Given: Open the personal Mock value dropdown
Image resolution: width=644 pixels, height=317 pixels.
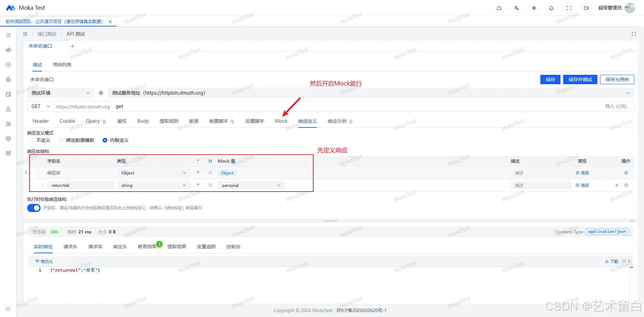Looking at the screenshot, I should click(251, 185).
